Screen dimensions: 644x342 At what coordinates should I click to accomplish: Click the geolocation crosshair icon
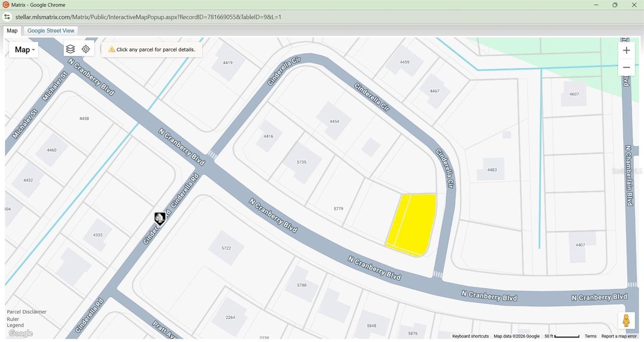coord(86,49)
